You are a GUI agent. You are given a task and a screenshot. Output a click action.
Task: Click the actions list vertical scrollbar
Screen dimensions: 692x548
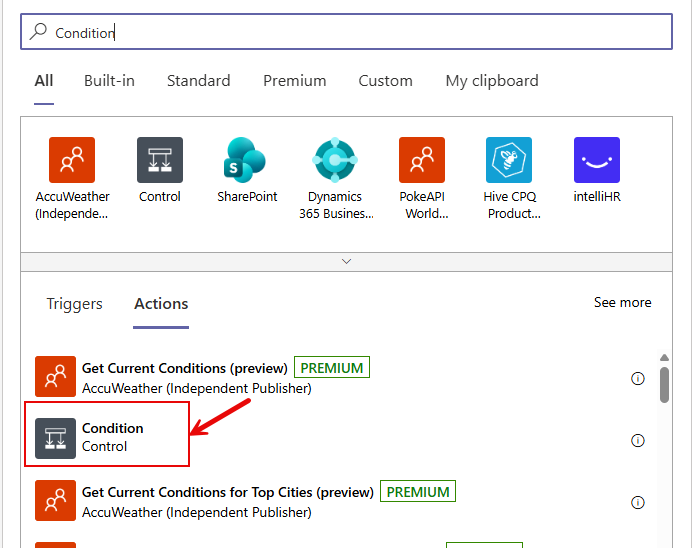click(664, 385)
